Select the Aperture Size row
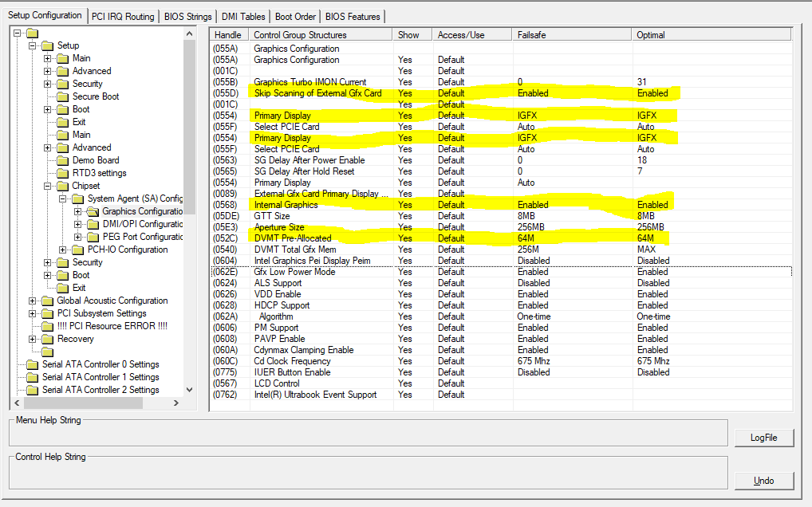This screenshot has width=812, height=507. [x=279, y=227]
